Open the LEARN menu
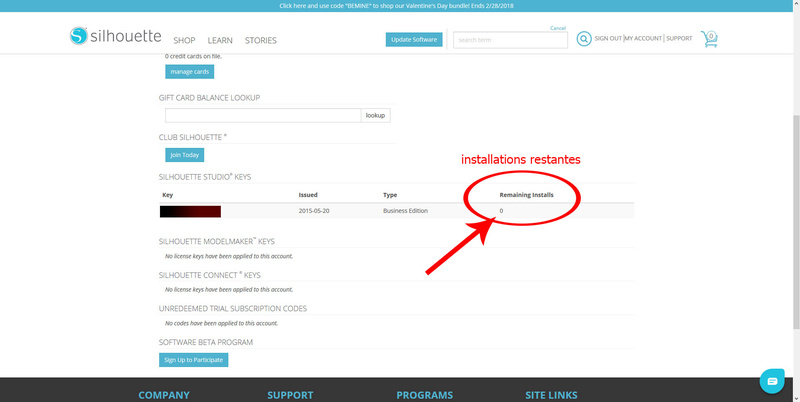Viewport: 800px width, 402px height. pos(220,40)
